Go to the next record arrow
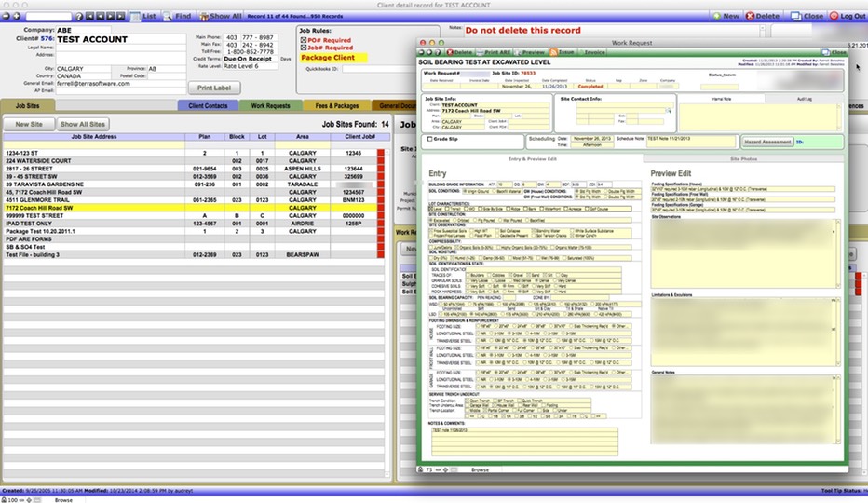 [110, 16]
